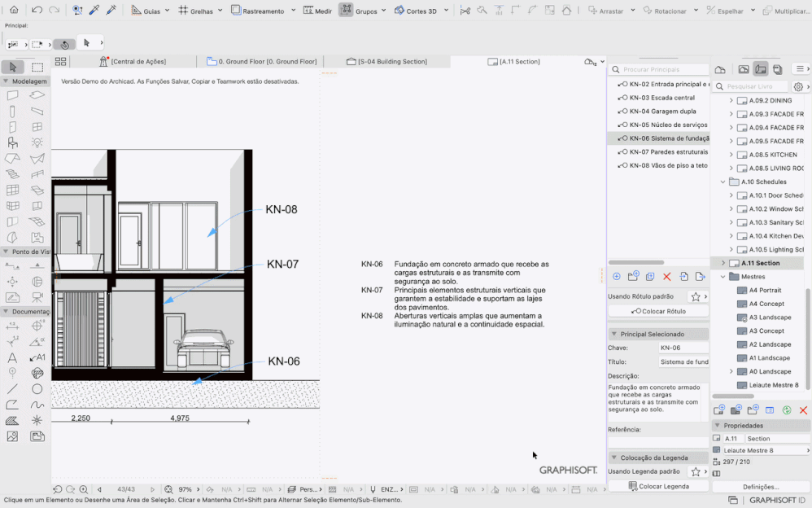This screenshot has height=508, width=812.
Task: Select the Arrow selection tool
Action: [x=13, y=67]
